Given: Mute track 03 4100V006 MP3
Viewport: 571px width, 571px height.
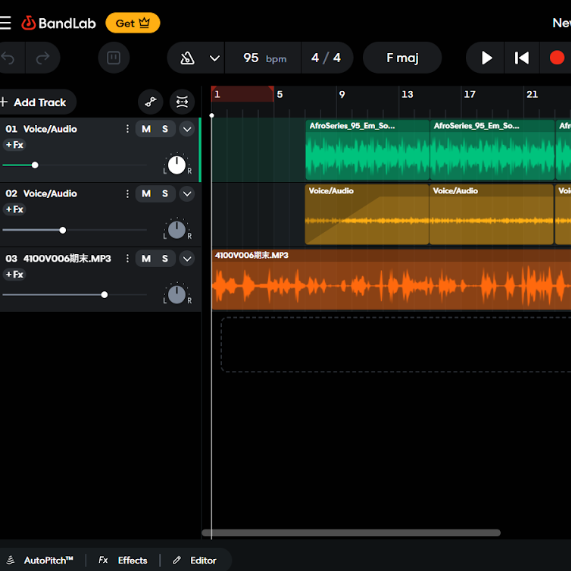Looking at the screenshot, I should [146, 259].
